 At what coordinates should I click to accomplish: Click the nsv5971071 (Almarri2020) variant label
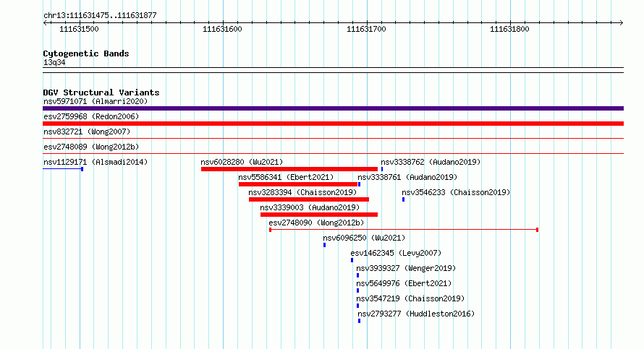pyautogui.click(x=96, y=101)
